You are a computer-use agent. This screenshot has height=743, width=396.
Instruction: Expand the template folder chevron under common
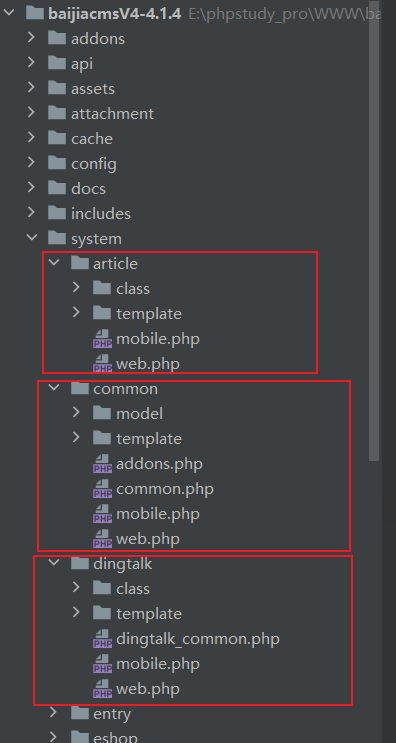coord(77,438)
